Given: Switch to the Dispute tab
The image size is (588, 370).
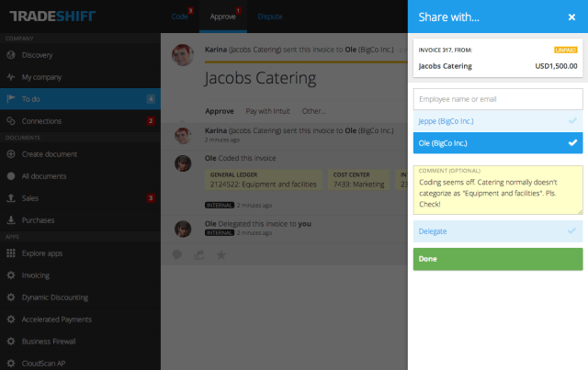Looking at the screenshot, I should [x=270, y=17].
